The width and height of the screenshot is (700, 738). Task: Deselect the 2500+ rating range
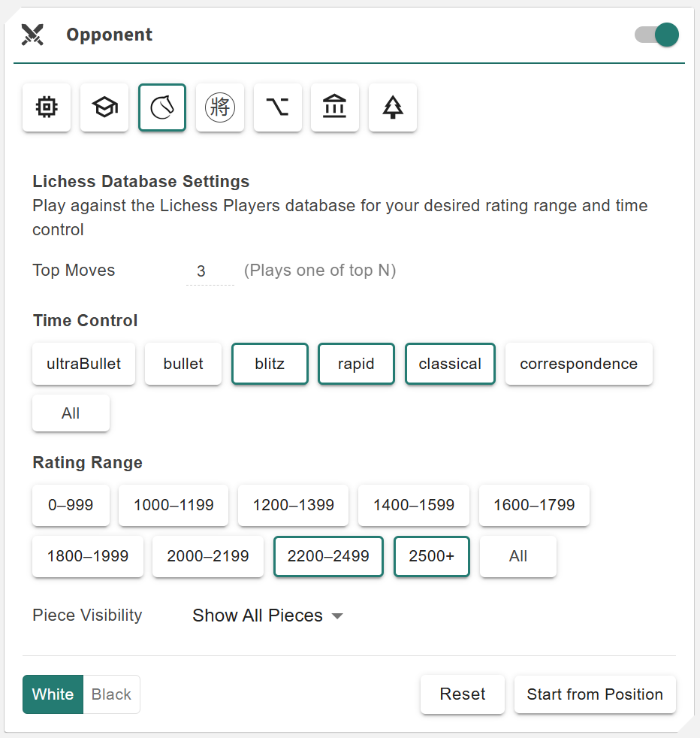432,556
